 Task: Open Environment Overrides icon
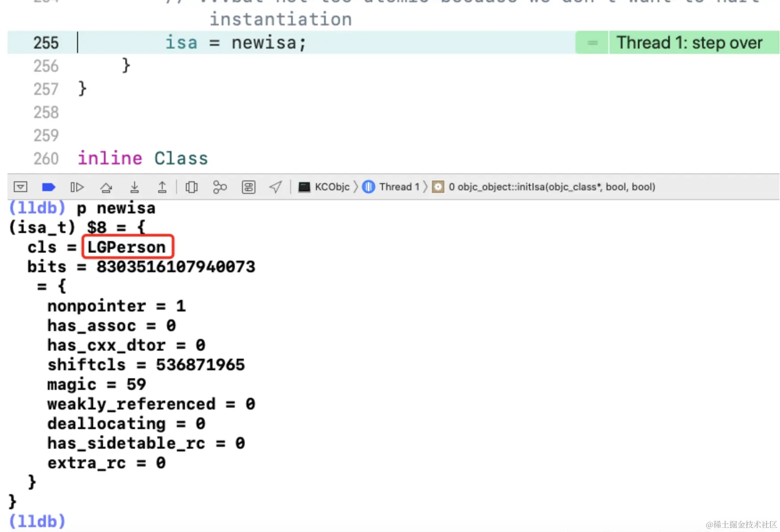pyautogui.click(x=249, y=187)
